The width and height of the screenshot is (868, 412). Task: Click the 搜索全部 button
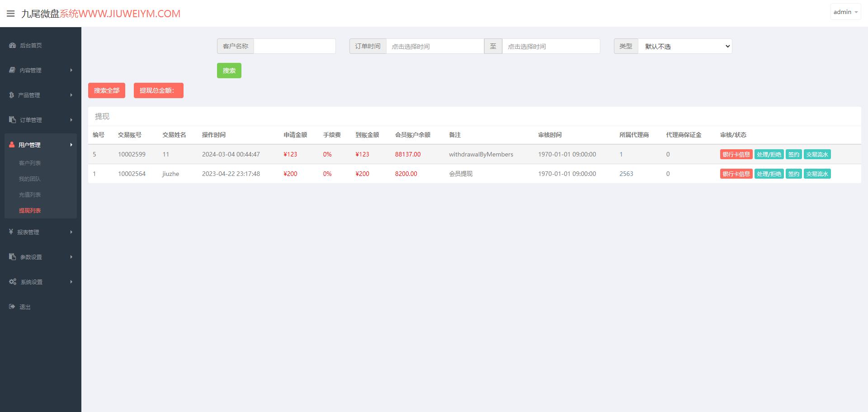coord(107,90)
